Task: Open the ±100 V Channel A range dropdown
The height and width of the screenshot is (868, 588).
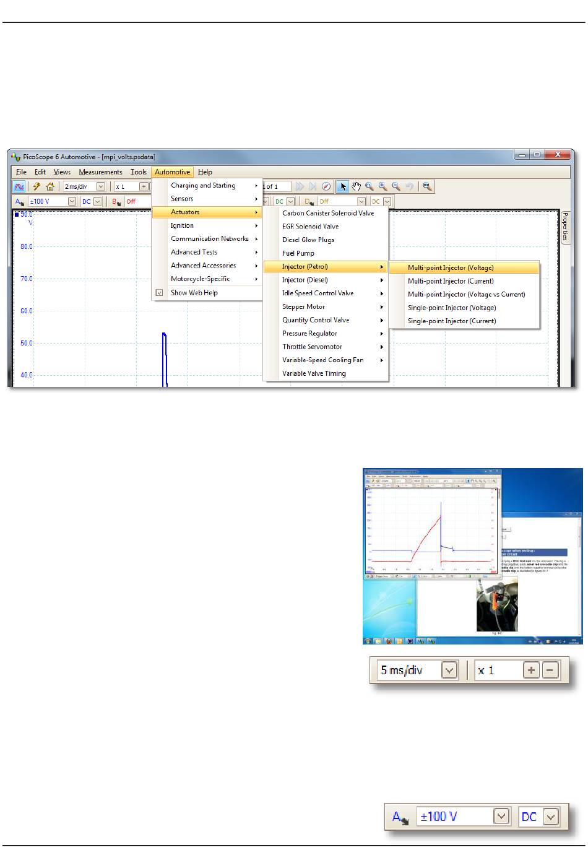Action: tap(72, 202)
